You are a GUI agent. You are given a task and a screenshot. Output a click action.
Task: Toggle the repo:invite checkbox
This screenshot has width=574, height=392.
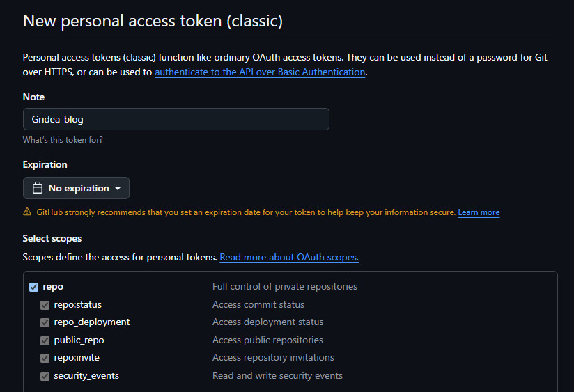(45, 358)
